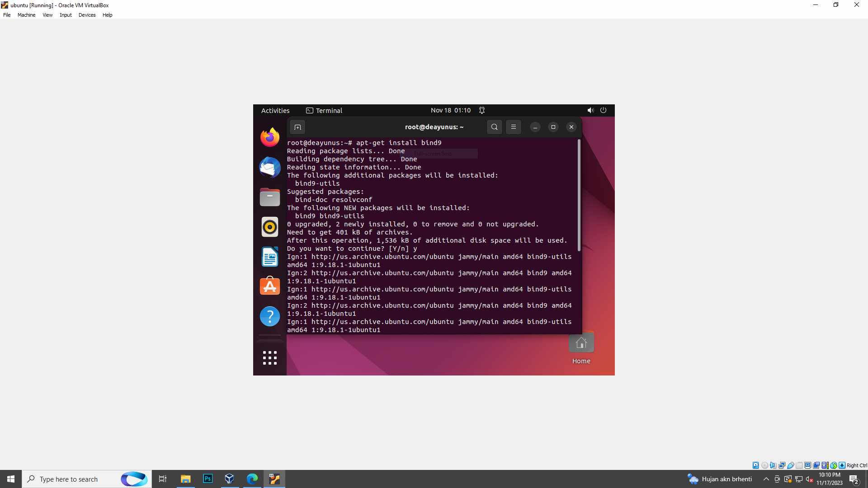Open VirtualBox Manager cube taskbar icon
This screenshot has height=488, width=868.
[x=230, y=479]
